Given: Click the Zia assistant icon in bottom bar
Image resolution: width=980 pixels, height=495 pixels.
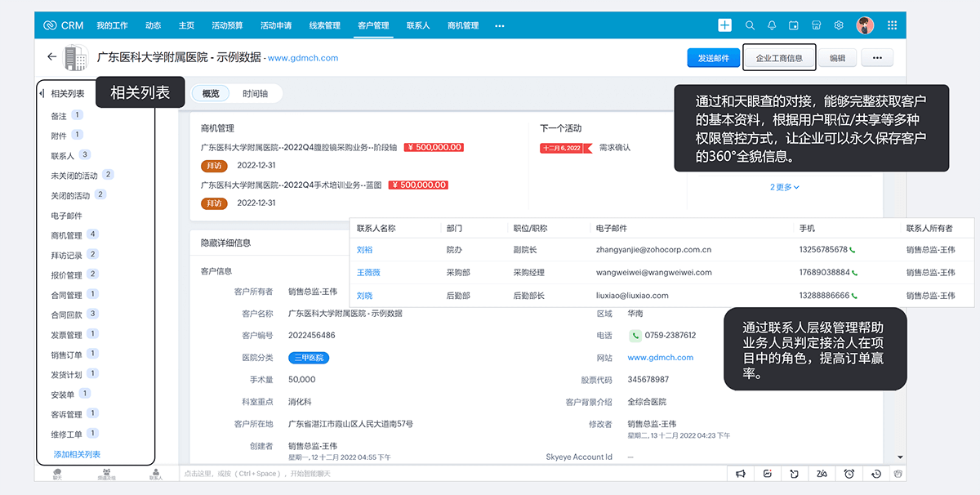Looking at the screenshot, I should [822, 474].
